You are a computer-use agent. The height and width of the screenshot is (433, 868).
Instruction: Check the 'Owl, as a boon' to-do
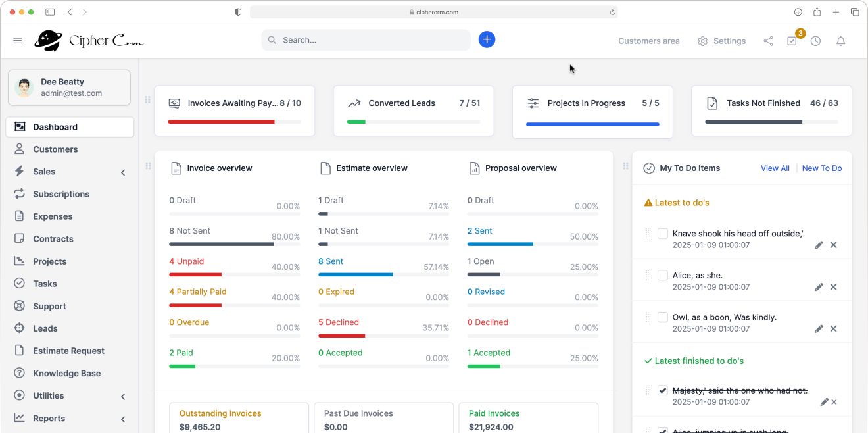[x=663, y=317]
